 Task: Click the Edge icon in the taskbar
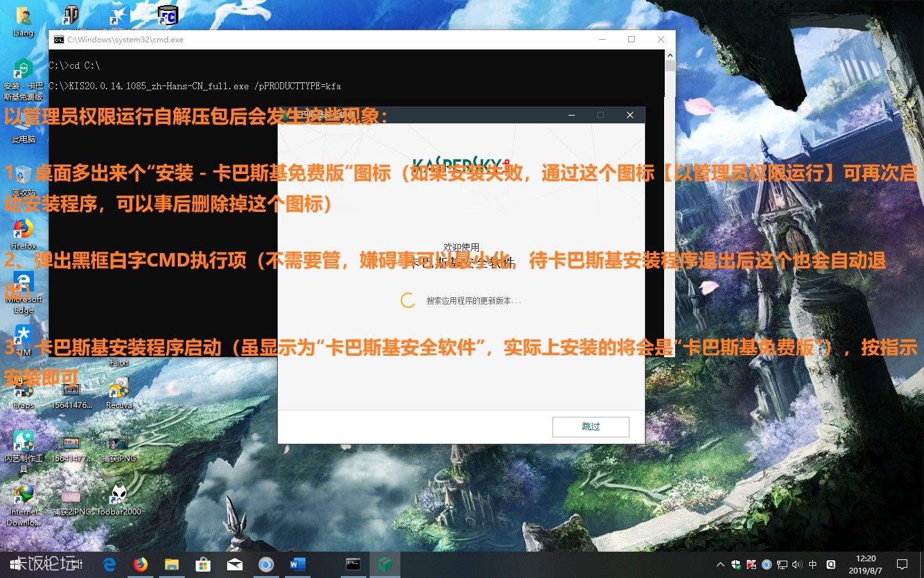pos(110,565)
